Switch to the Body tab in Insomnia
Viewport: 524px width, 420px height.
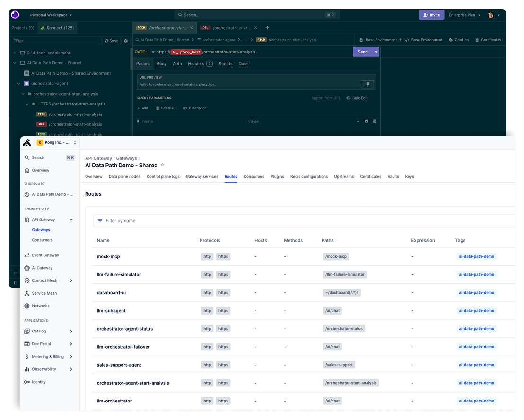[x=161, y=64]
